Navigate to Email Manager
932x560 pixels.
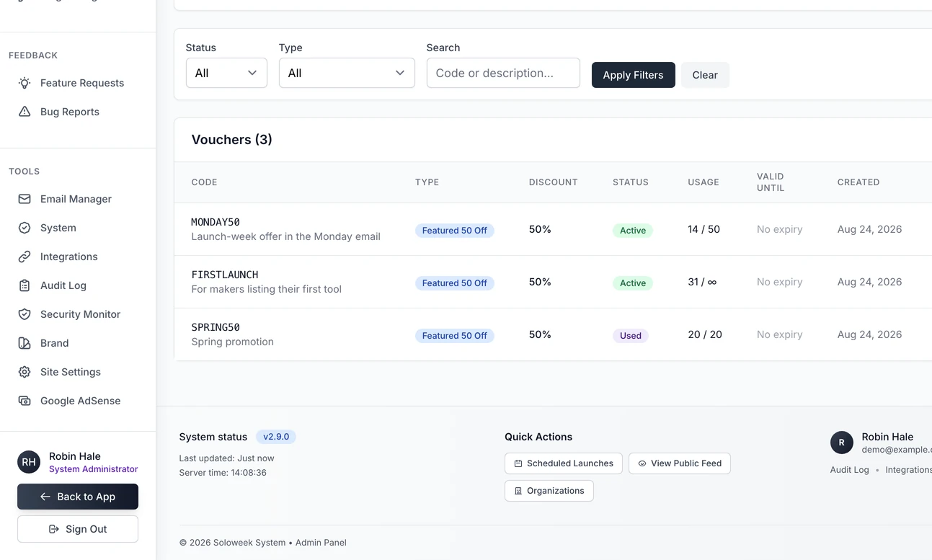(78, 199)
